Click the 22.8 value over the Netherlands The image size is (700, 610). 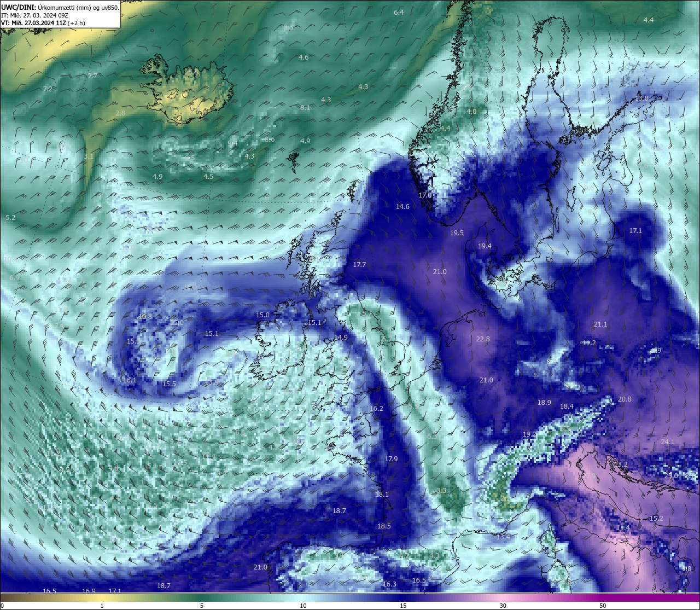click(483, 339)
